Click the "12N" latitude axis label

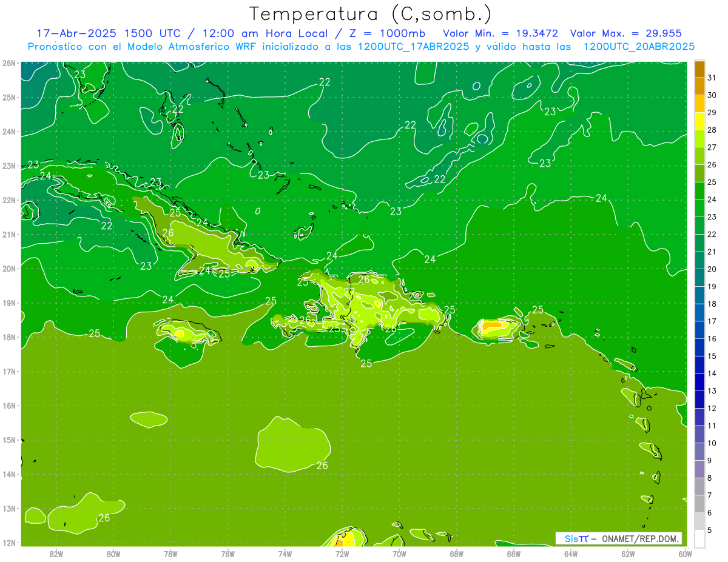pyautogui.click(x=8, y=543)
